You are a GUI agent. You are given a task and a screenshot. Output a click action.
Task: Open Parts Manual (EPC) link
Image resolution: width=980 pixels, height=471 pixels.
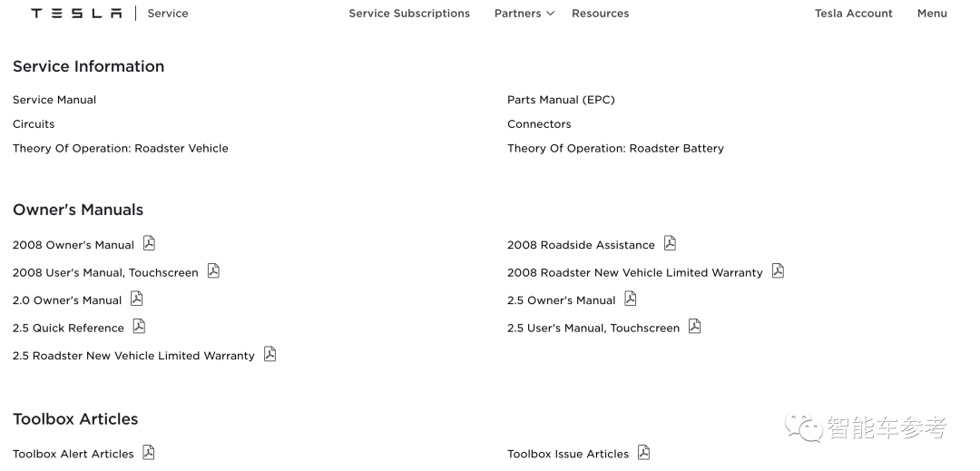(x=561, y=100)
